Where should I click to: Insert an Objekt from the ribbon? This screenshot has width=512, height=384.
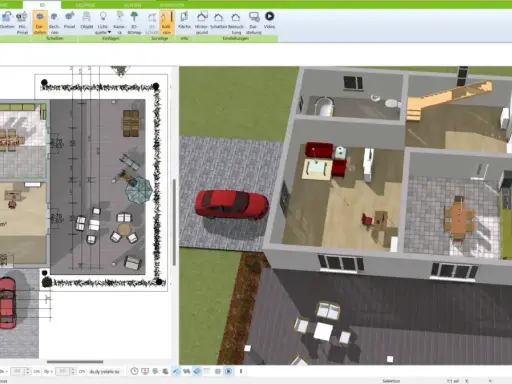click(x=86, y=20)
